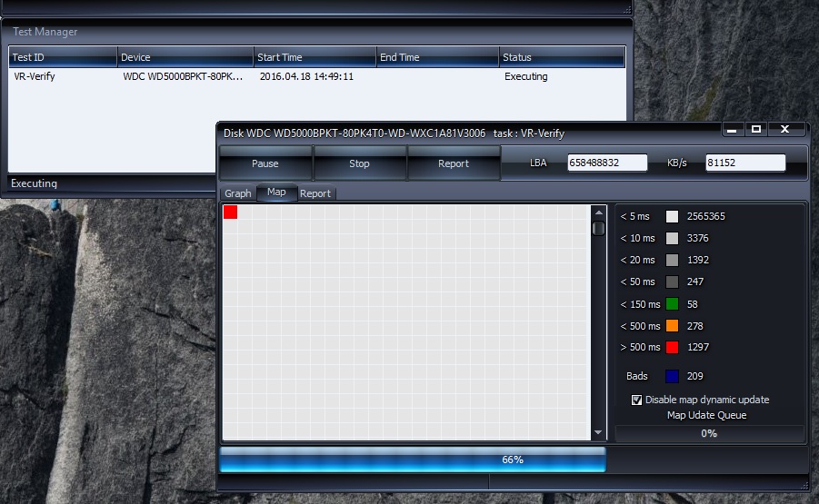Click the 2565365 block count
The image size is (819, 504).
click(705, 216)
